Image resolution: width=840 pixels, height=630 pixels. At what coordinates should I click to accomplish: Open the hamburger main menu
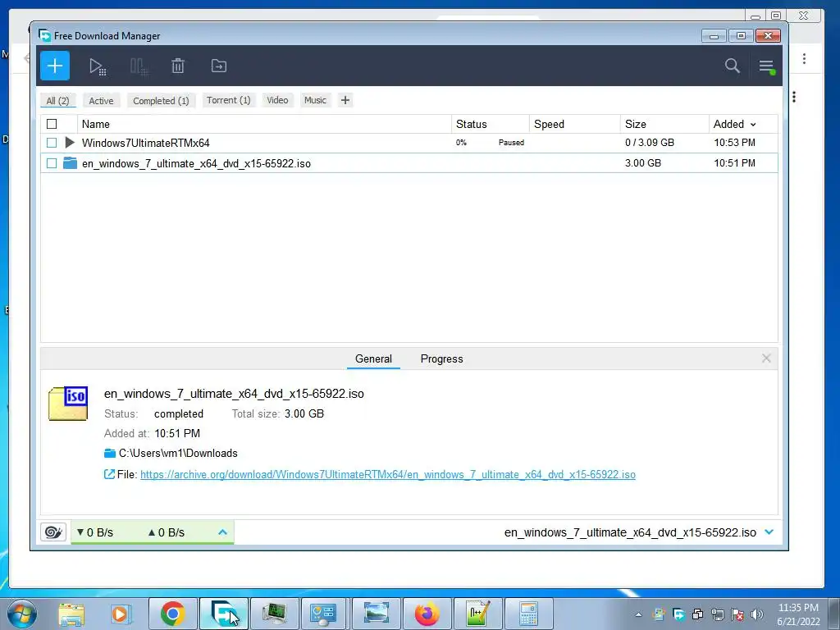[x=767, y=66]
